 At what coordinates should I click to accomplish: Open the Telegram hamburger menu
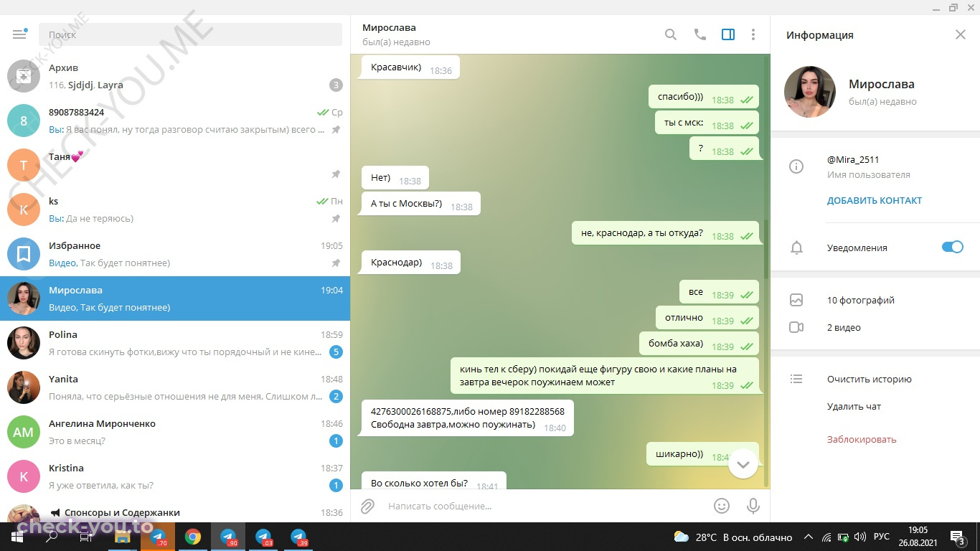pyautogui.click(x=19, y=34)
